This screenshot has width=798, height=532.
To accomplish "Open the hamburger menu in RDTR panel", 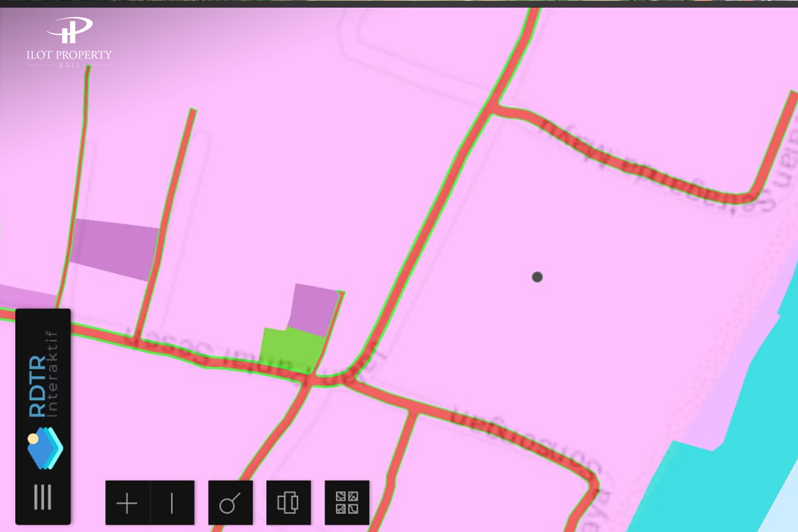I will point(43,497).
